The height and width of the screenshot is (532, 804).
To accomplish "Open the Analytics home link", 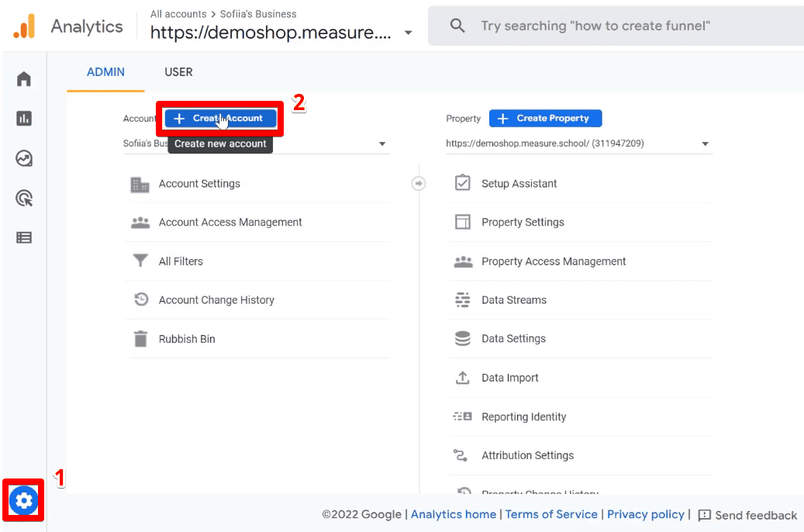I will pyautogui.click(x=453, y=514).
